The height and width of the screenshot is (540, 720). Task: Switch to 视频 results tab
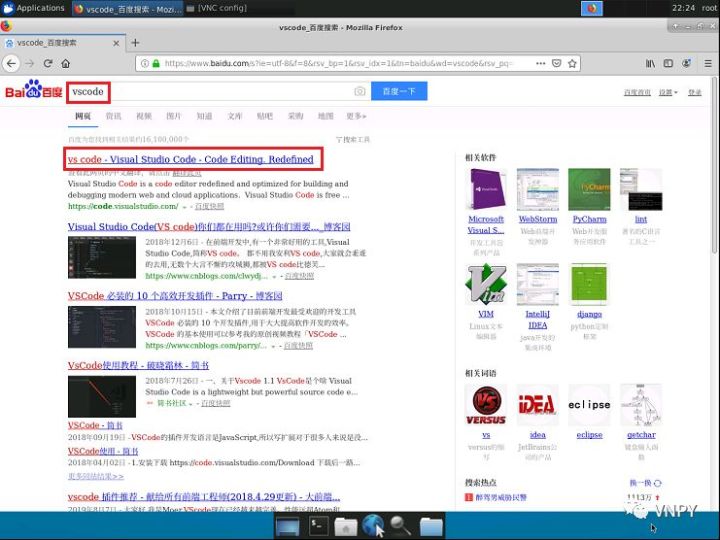pyautogui.click(x=144, y=116)
